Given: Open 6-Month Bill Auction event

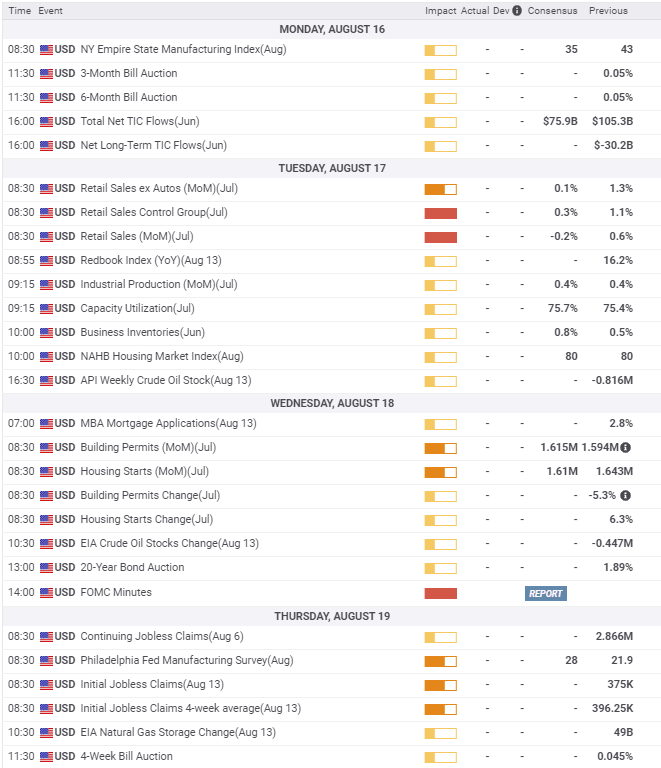Looking at the screenshot, I should click(129, 97).
